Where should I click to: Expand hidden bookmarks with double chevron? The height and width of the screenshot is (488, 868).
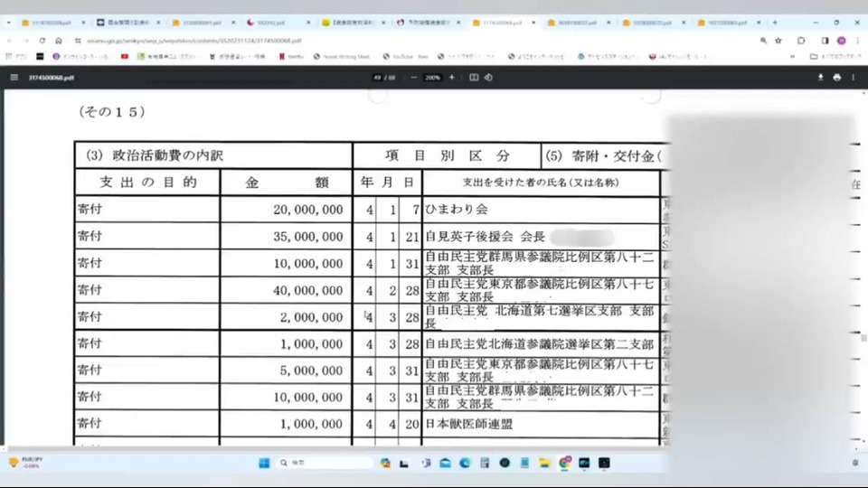click(792, 56)
